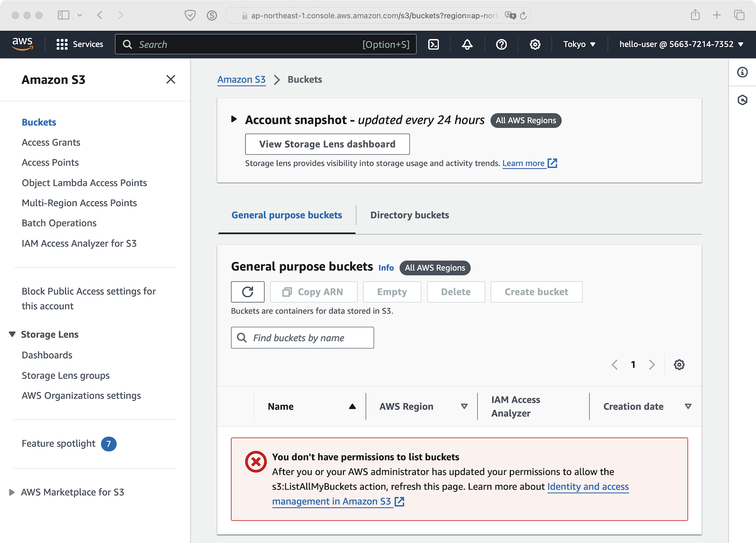Screen dimensions: 756x543
Task: Sort by AWS Region column
Action: coord(464,406)
